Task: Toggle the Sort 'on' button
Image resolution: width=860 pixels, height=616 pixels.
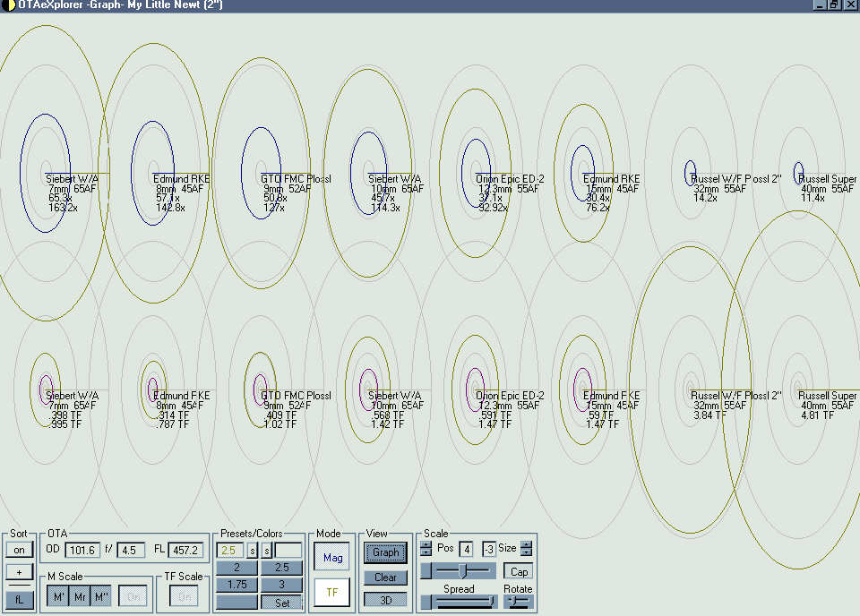Action: [19, 550]
